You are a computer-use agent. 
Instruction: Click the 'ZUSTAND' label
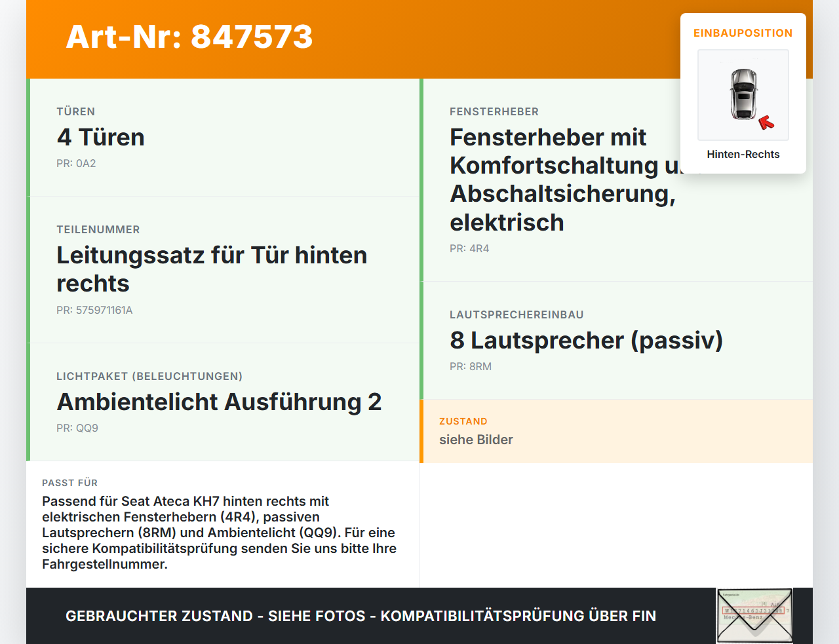point(463,421)
